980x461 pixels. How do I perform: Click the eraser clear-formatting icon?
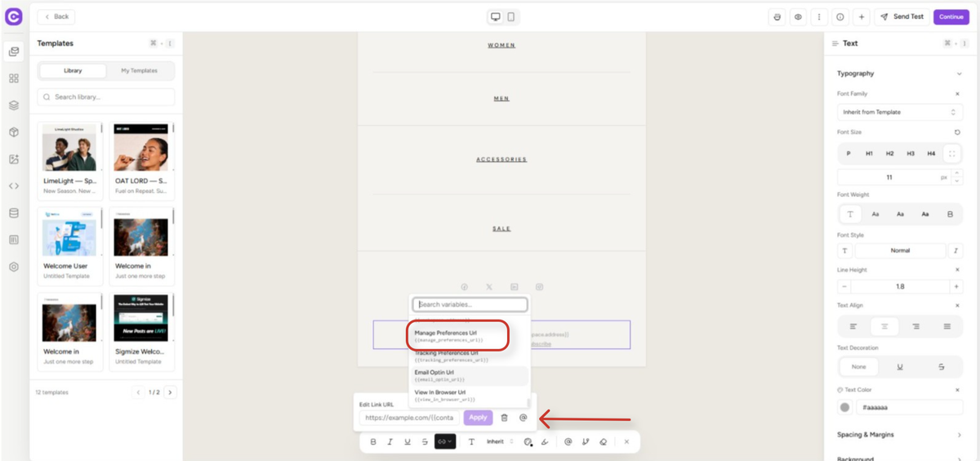coord(603,441)
